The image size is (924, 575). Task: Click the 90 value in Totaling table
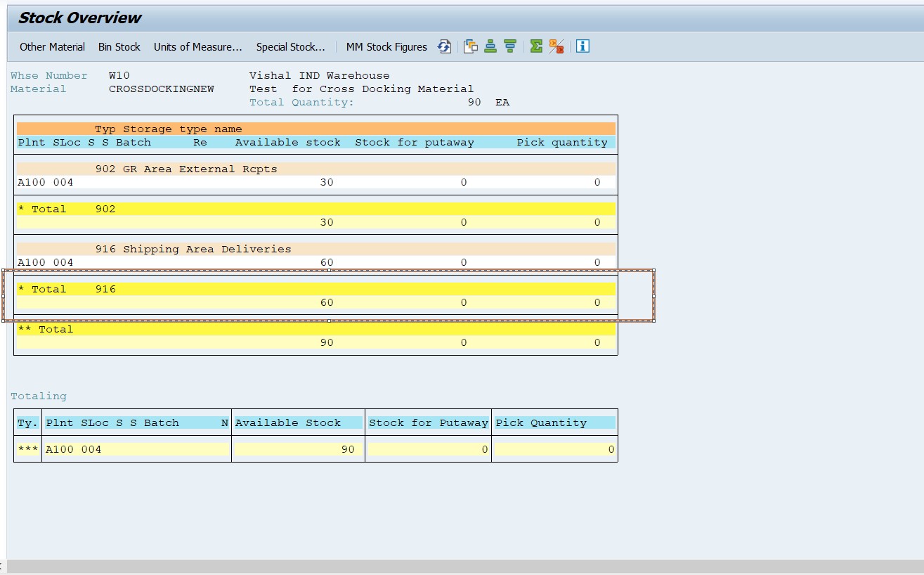(348, 450)
